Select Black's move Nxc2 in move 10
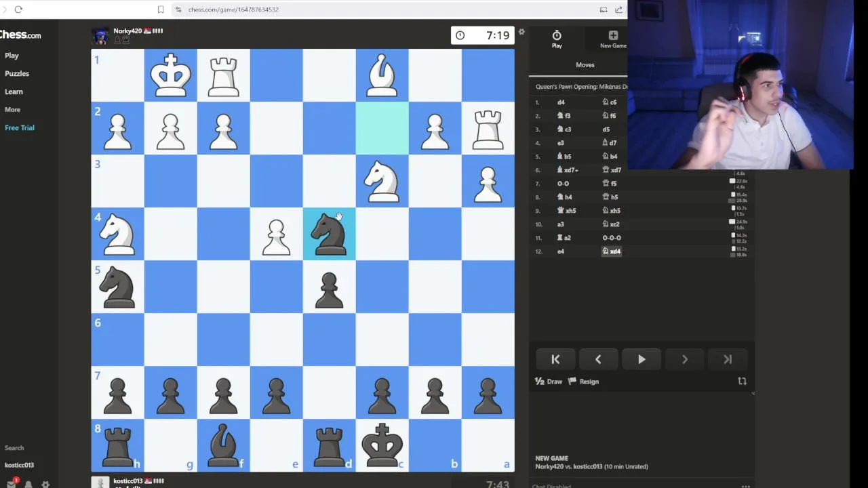The height and width of the screenshot is (488, 868). (611, 224)
